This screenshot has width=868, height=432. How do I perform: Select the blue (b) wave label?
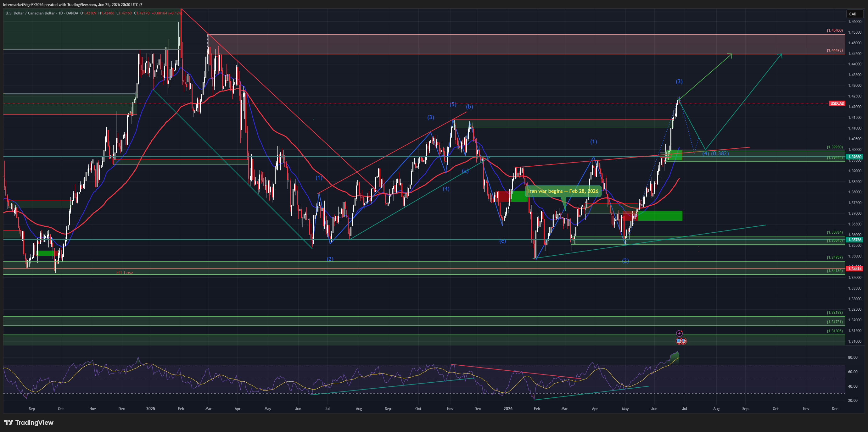click(469, 107)
